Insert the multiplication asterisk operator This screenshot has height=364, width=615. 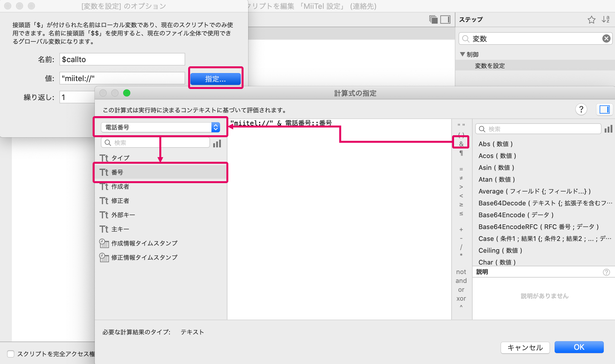(x=461, y=255)
